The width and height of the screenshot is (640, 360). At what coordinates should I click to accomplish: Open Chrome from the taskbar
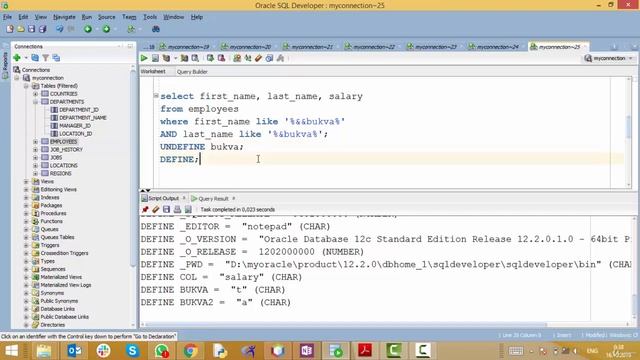point(190,350)
